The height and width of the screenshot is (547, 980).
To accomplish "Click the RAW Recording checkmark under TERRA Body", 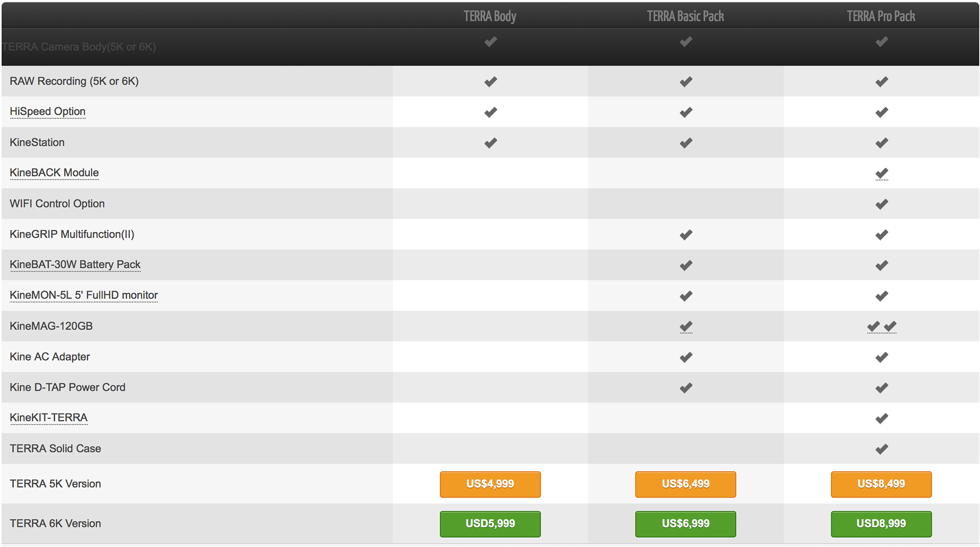I will (x=491, y=82).
